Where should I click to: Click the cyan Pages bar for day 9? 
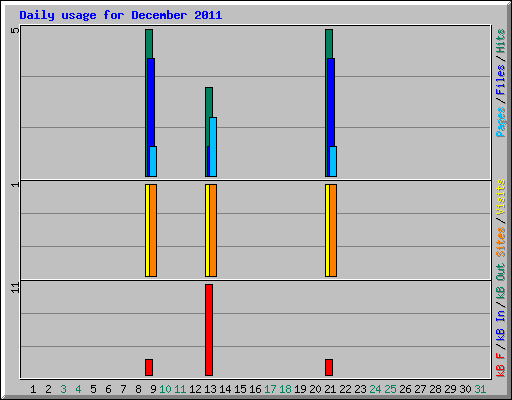153,161
